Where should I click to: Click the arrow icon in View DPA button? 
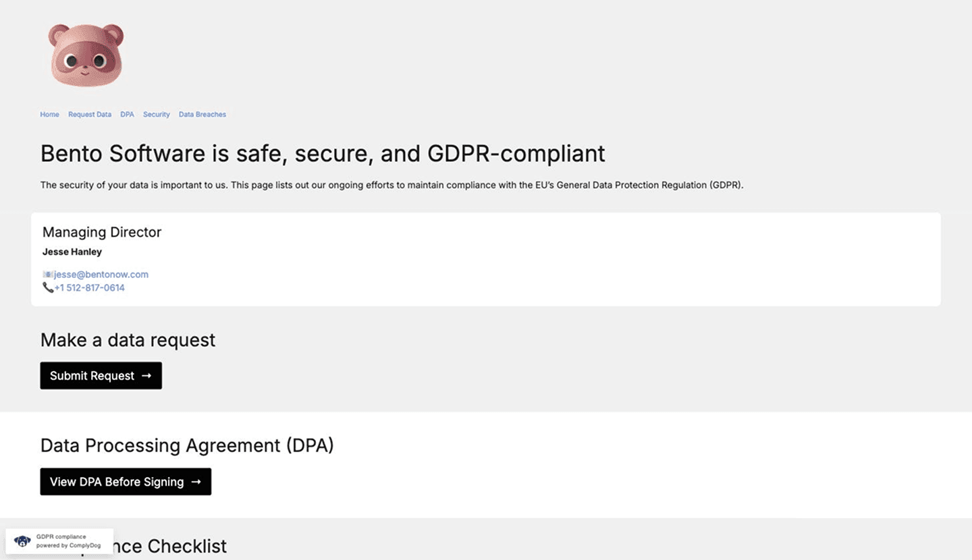196,482
